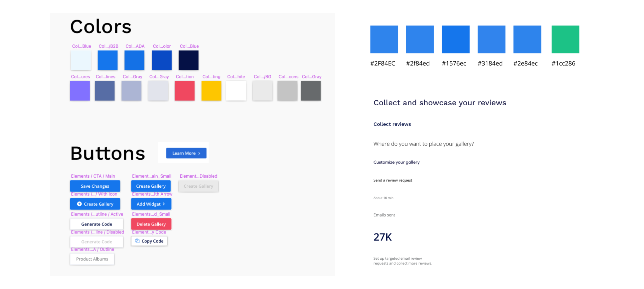Click the disabled Create Gallery button
This screenshot has height=289, width=644.
[x=198, y=186]
